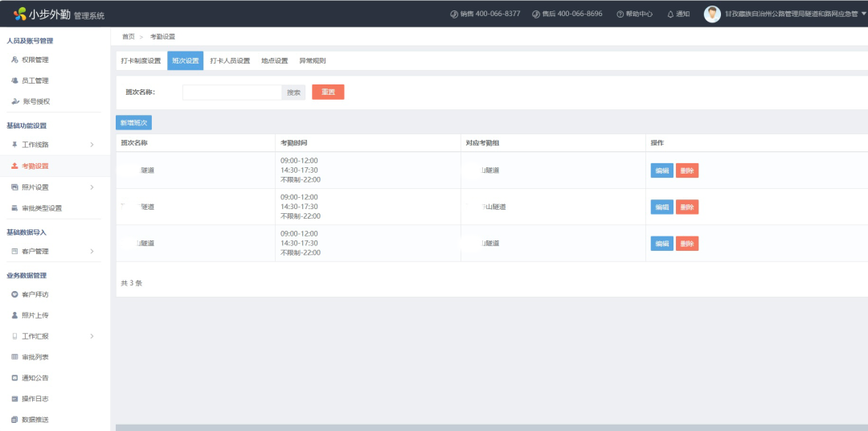Expand the 客户管理 submenu arrow
Viewport: 868px width, 431px height.
92,252
